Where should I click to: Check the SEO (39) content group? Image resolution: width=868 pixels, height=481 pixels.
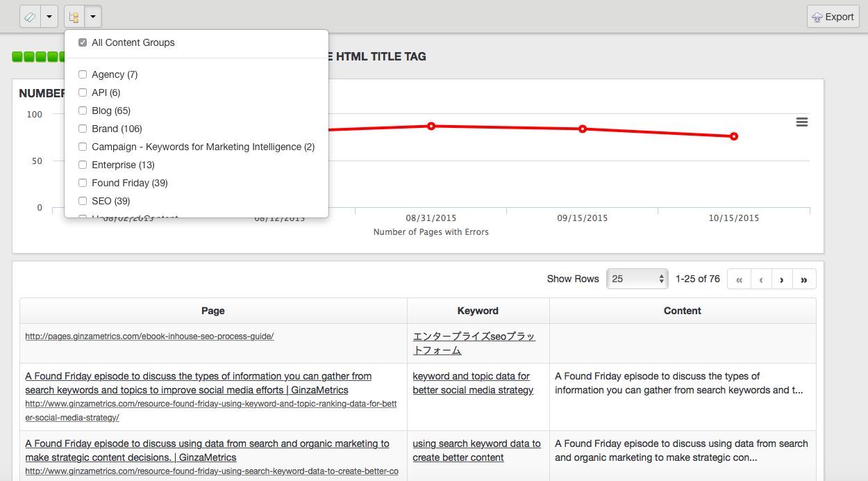[83, 201]
